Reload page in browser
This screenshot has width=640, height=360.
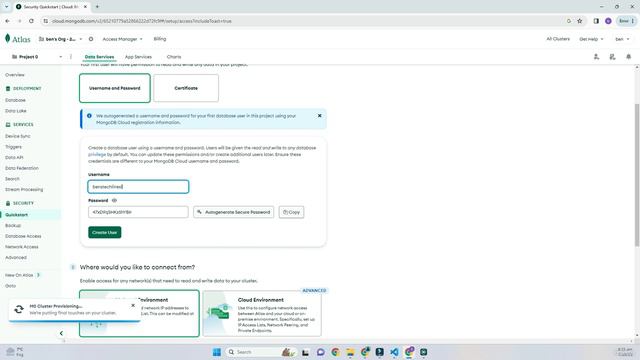[x=31, y=21]
